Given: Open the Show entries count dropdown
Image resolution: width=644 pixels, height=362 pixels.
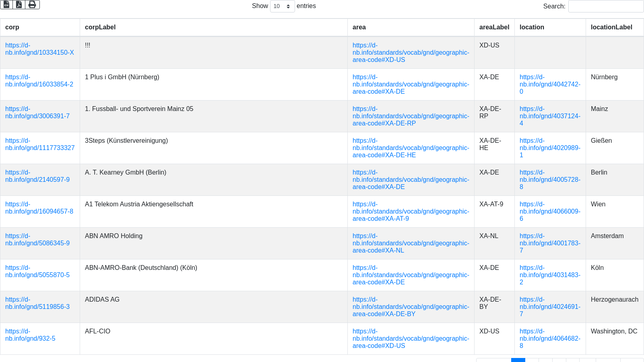Looking at the screenshot, I should [282, 6].
